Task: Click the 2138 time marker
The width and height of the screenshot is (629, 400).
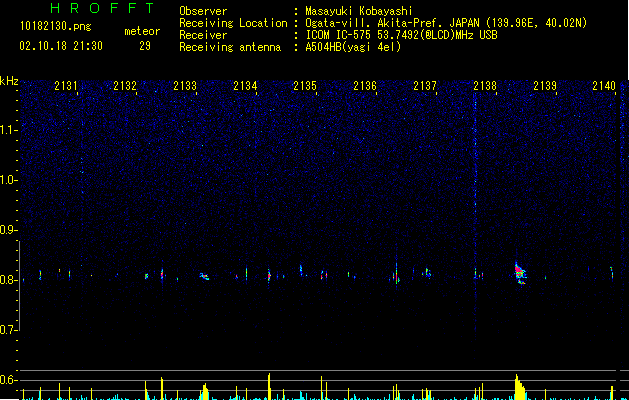Action: pyautogui.click(x=485, y=86)
